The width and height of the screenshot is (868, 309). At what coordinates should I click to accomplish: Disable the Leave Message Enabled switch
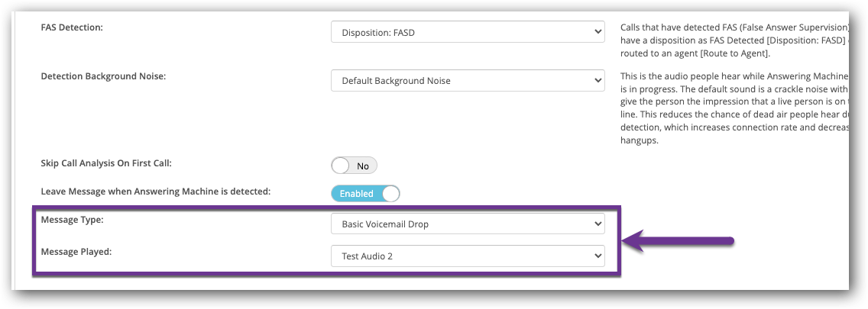[x=365, y=194]
